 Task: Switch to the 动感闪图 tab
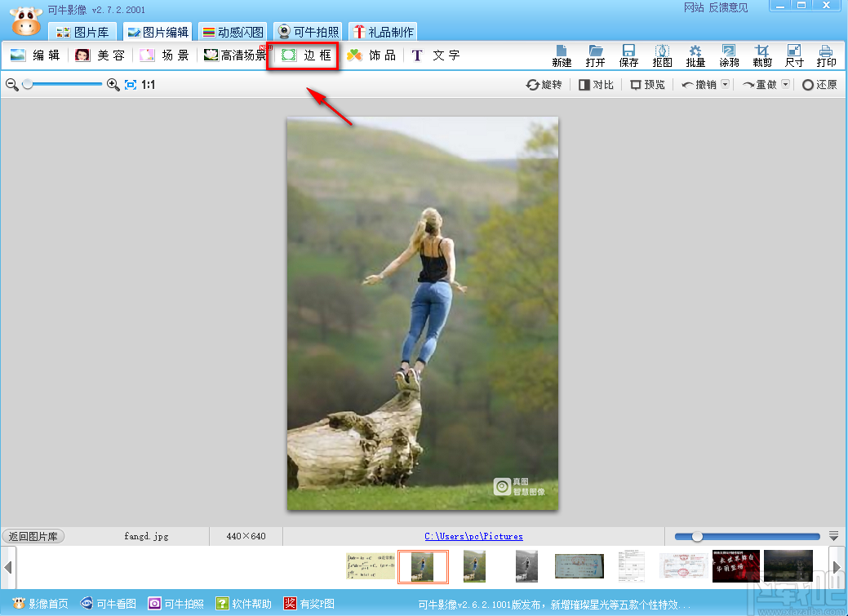click(233, 32)
